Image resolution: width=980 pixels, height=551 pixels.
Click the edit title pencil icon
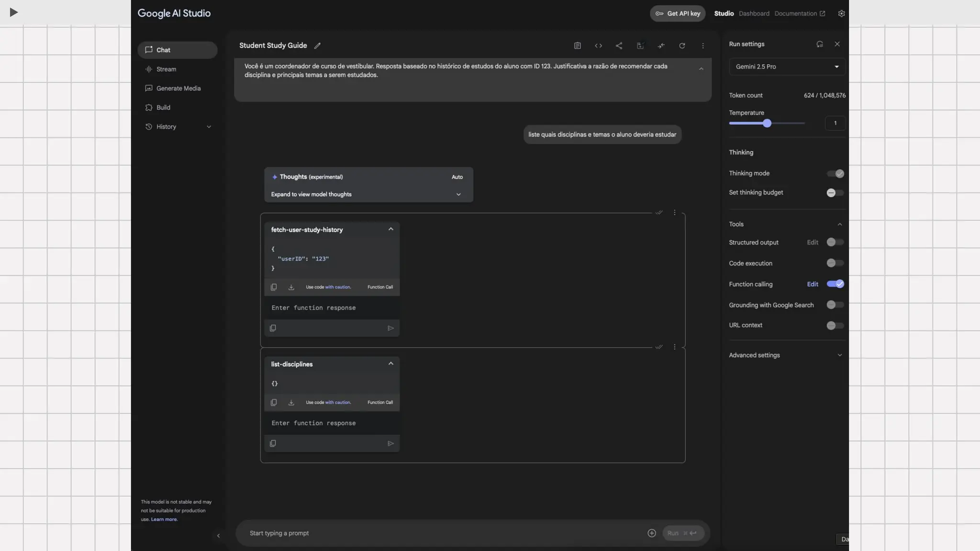point(317,46)
